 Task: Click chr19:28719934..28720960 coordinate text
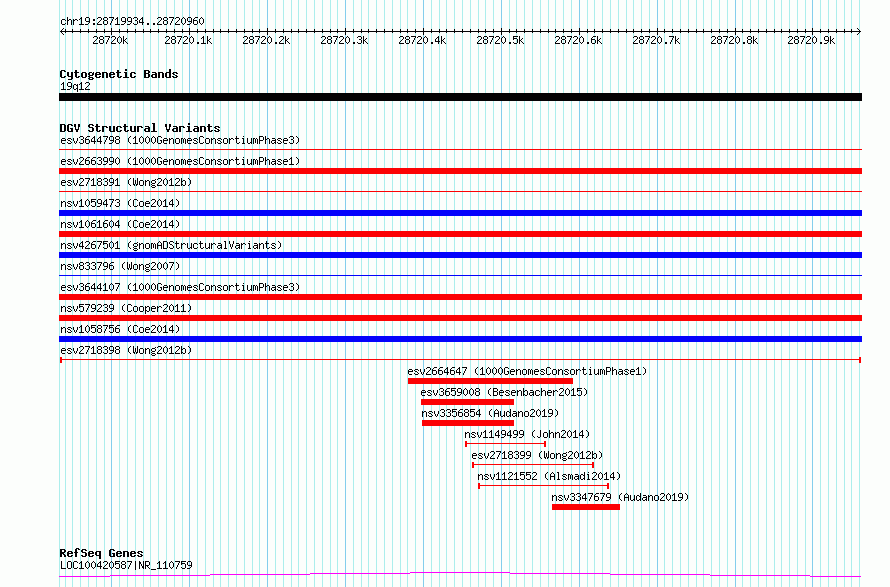click(x=132, y=21)
